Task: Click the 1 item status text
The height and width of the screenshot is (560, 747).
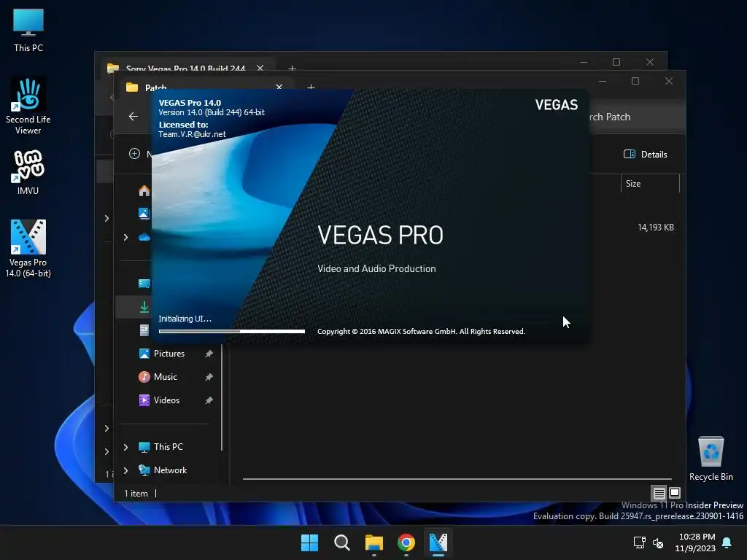Action: click(x=136, y=494)
